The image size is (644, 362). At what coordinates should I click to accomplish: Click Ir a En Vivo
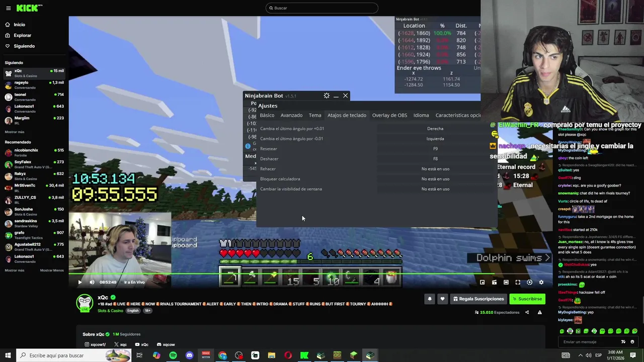click(x=134, y=282)
